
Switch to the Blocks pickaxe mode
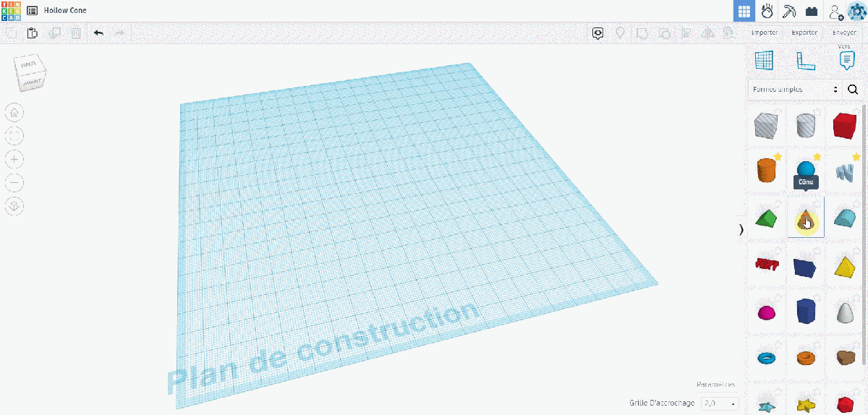[789, 11]
